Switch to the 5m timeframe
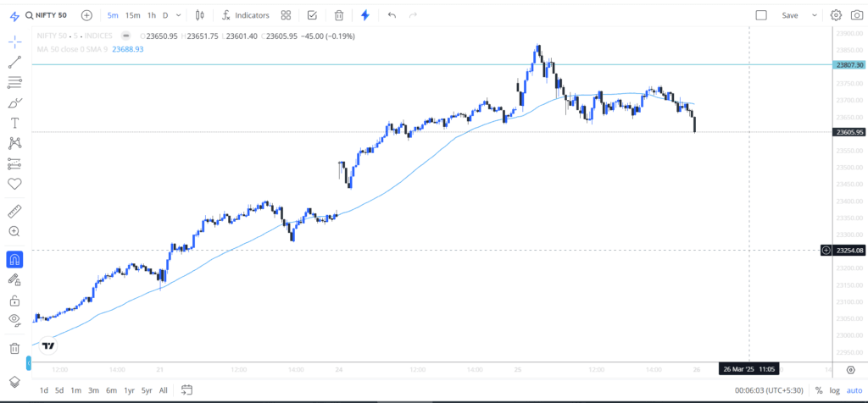Screen dimensions: 868x403 click(x=113, y=15)
